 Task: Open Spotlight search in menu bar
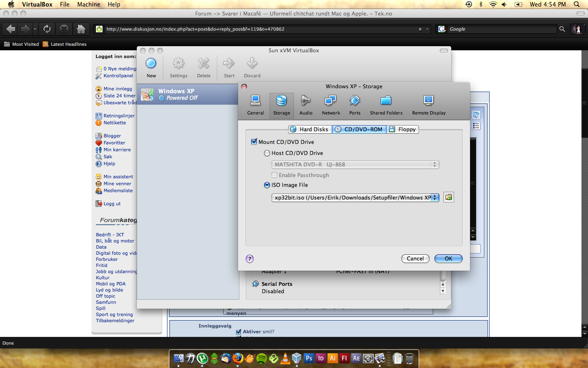pos(577,4)
